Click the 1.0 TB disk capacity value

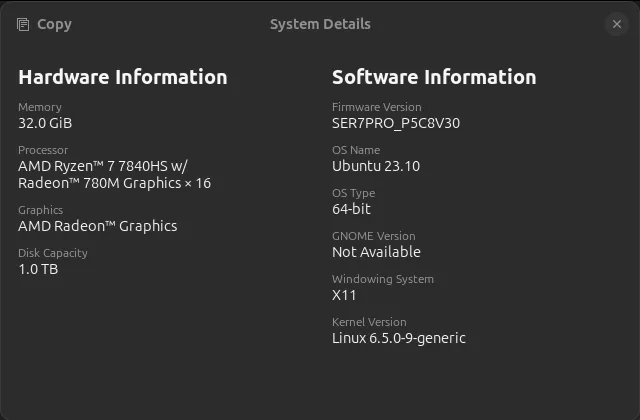38,269
